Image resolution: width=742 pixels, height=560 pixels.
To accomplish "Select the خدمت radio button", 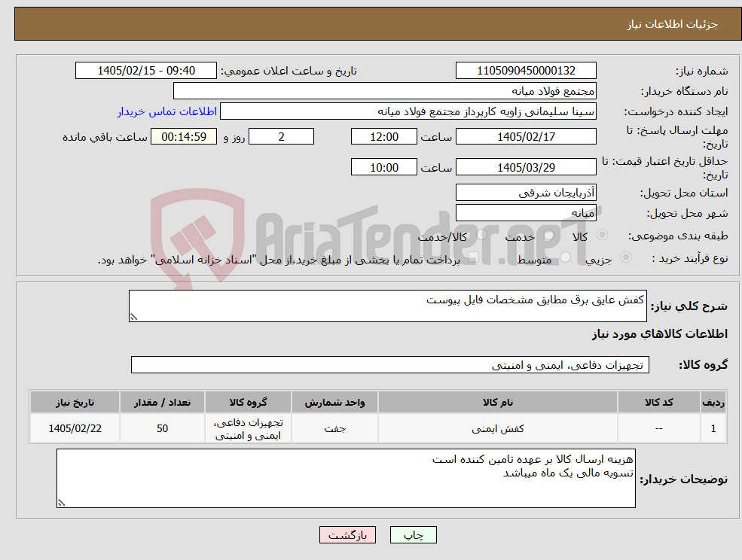I will 549,235.
